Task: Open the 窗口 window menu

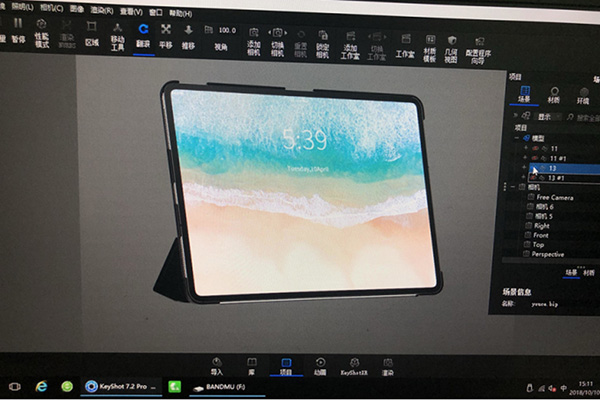Action: click(156, 12)
